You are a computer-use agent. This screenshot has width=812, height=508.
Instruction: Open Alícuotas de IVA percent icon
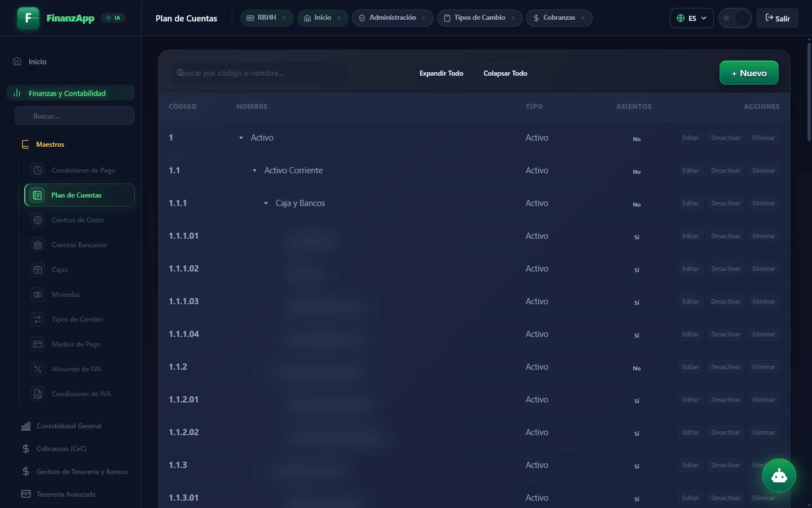pyautogui.click(x=38, y=369)
